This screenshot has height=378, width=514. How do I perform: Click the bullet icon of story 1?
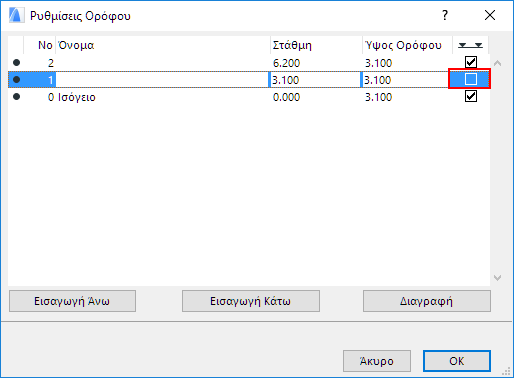tap(16, 79)
